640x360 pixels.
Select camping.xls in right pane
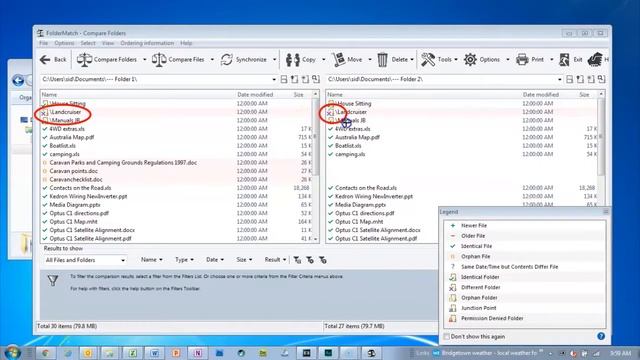click(350, 154)
